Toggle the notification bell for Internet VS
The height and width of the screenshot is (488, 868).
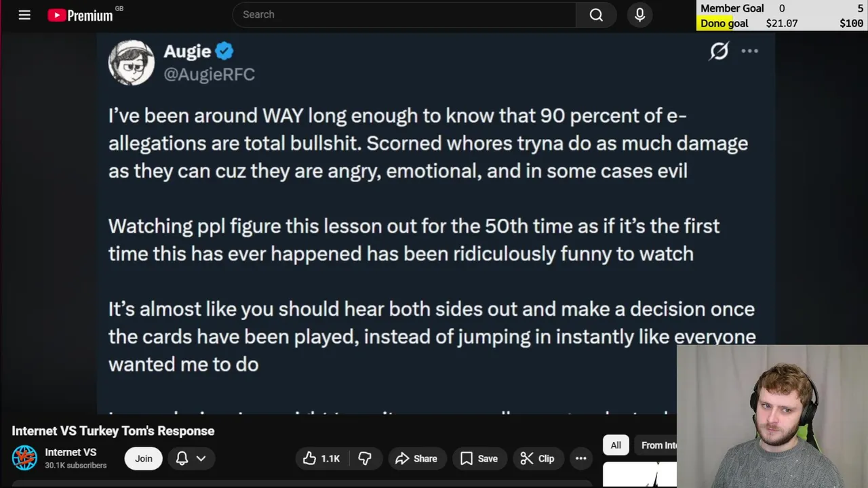182,459
